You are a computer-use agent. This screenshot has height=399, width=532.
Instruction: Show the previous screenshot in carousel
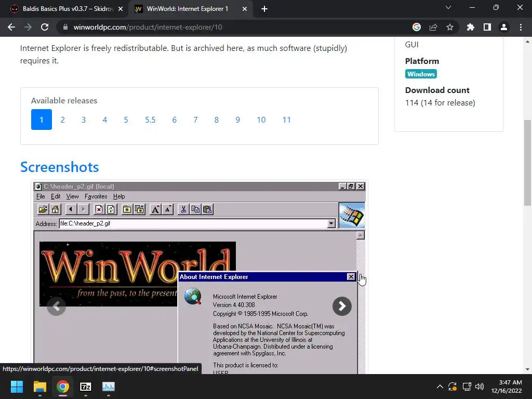(x=56, y=307)
